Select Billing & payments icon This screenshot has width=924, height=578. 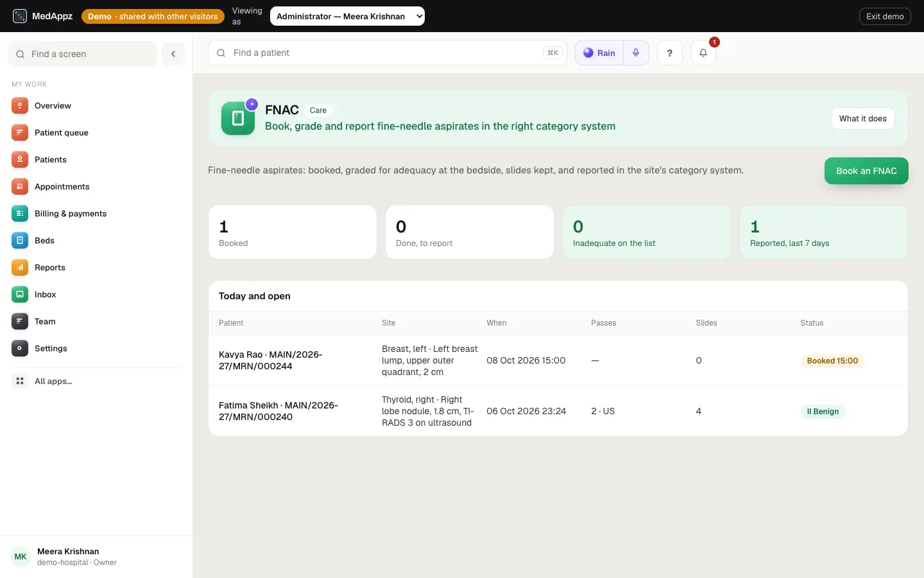click(20, 214)
